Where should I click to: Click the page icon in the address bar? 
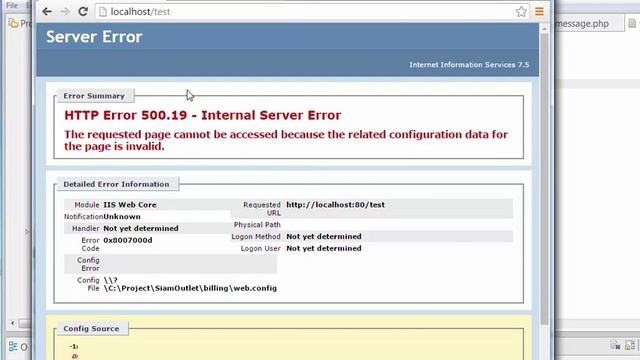point(103,12)
